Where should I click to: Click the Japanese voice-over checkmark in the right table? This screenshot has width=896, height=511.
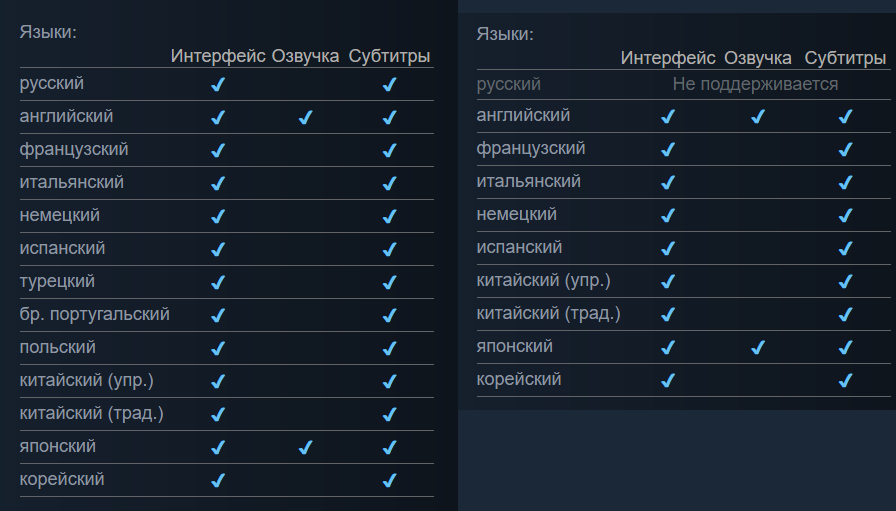(757, 348)
